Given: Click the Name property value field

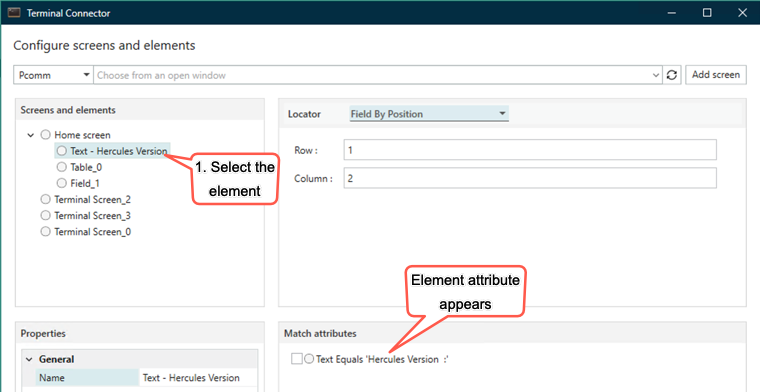Looking at the screenshot, I should coord(198,378).
